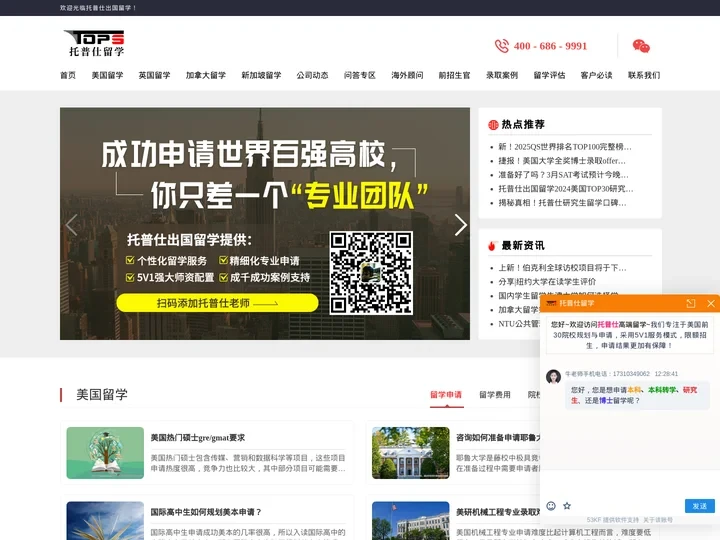
Task: Open emoji picker in chat
Action: (x=551, y=506)
